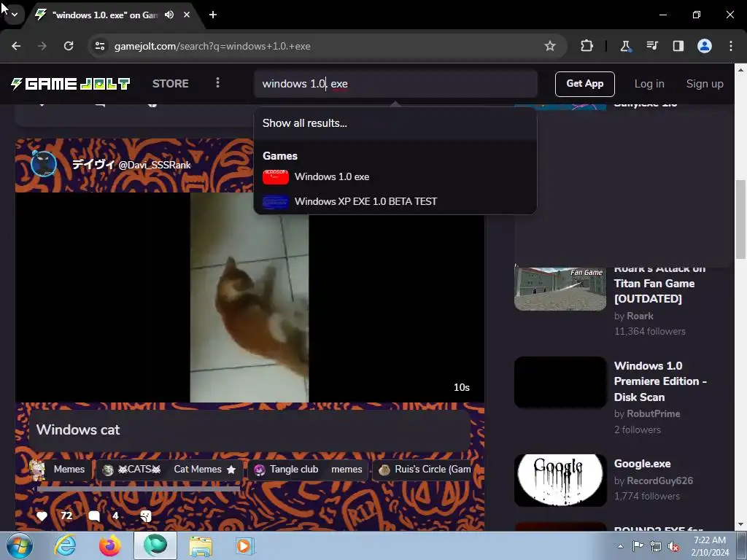The width and height of the screenshot is (747, 560).
Task: Open developer Roark's profile link
Action: point(640,316)
